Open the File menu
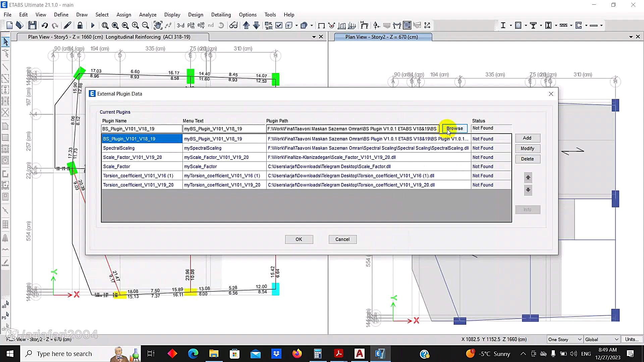 pyautogui.click(x=7, y=15)
